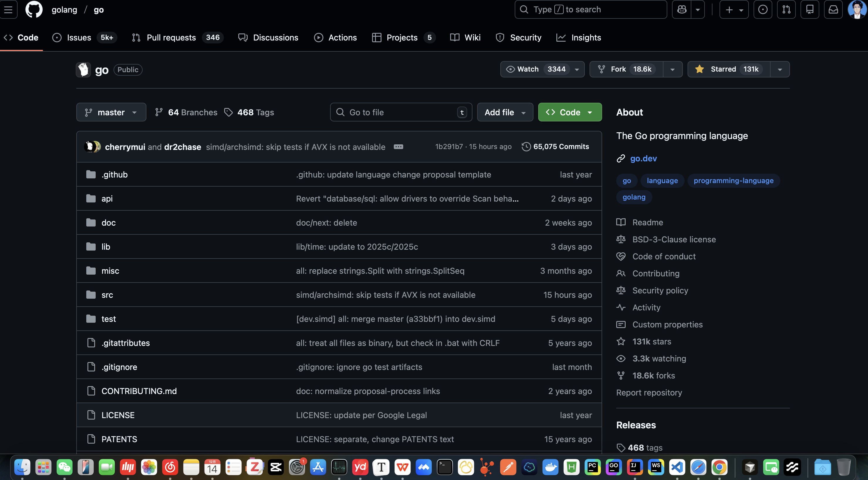Viewport: 868px width, 480px height.
Task: Open fork options dropdown arrow
Action: [x=672, y=70]
